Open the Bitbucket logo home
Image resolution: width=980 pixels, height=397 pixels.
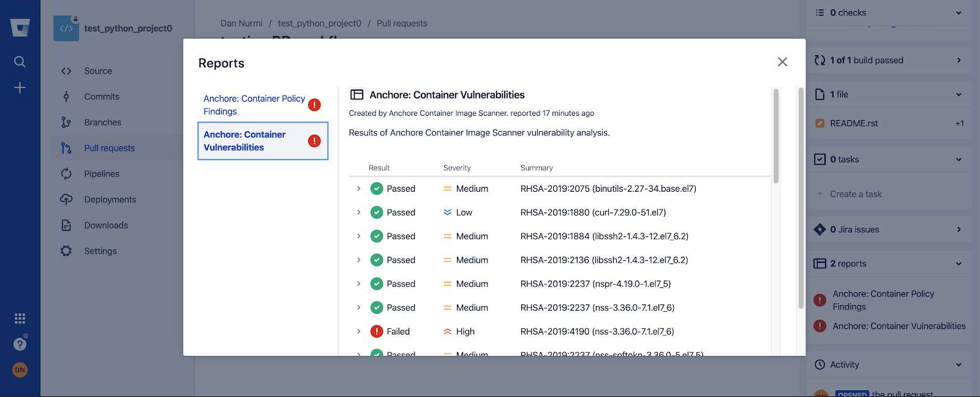tap(20, 28)
